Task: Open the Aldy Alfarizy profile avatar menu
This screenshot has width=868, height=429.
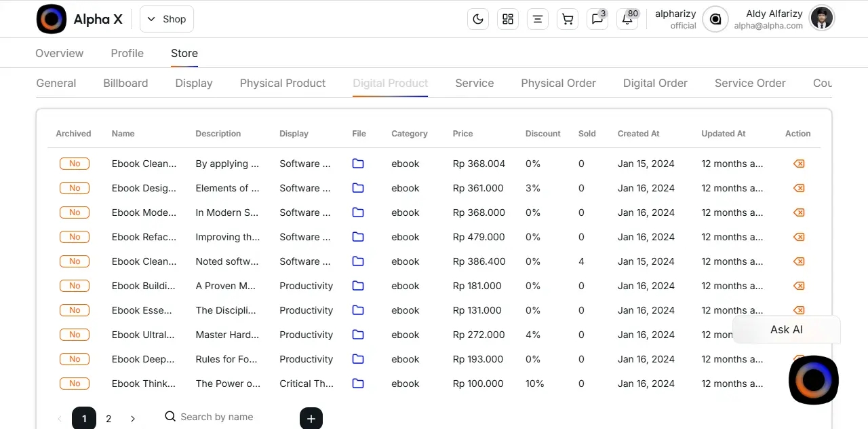Action: point(822,19)
